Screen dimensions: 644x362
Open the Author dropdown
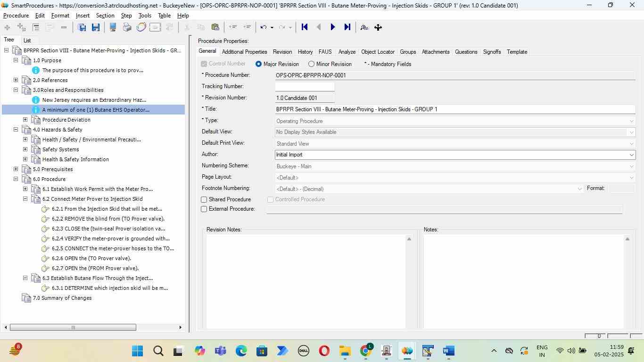[631, 155]
